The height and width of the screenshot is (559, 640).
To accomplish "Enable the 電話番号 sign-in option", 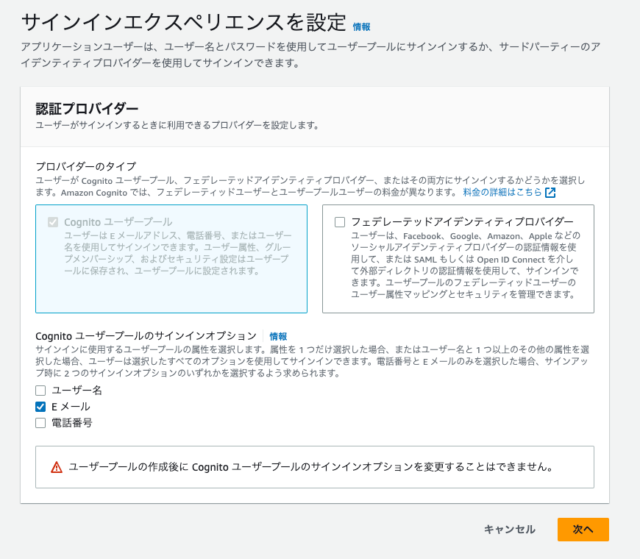I will click(x=40, y=423).
